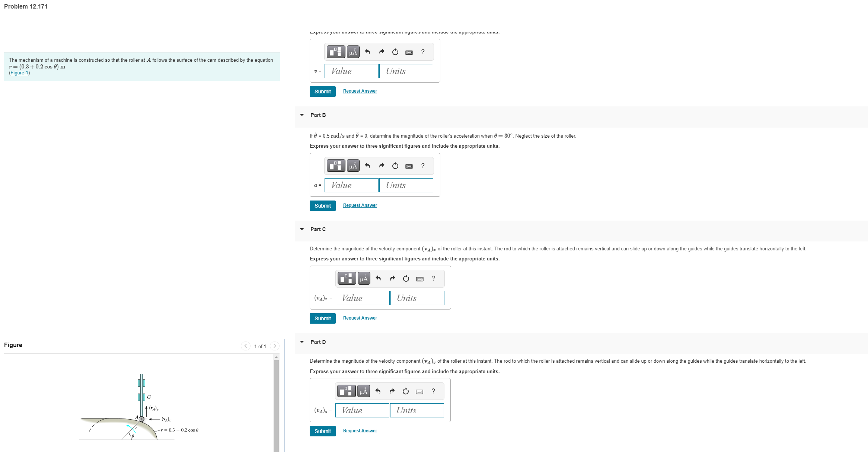Click the templates icon in Part B toolbar
The height and width of the screenshot is (452, 868).
point(336,166)
